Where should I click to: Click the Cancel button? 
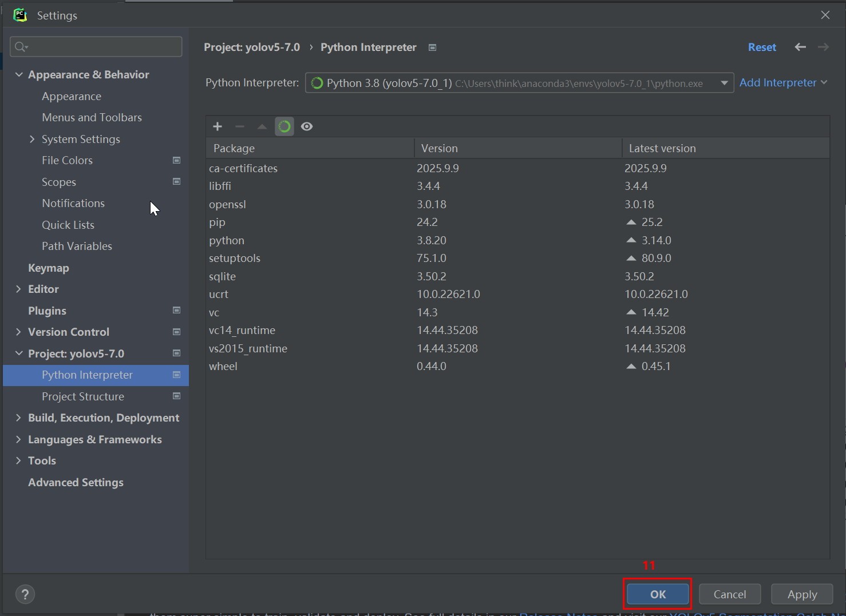pyautogui.click(x=730, y=594)
